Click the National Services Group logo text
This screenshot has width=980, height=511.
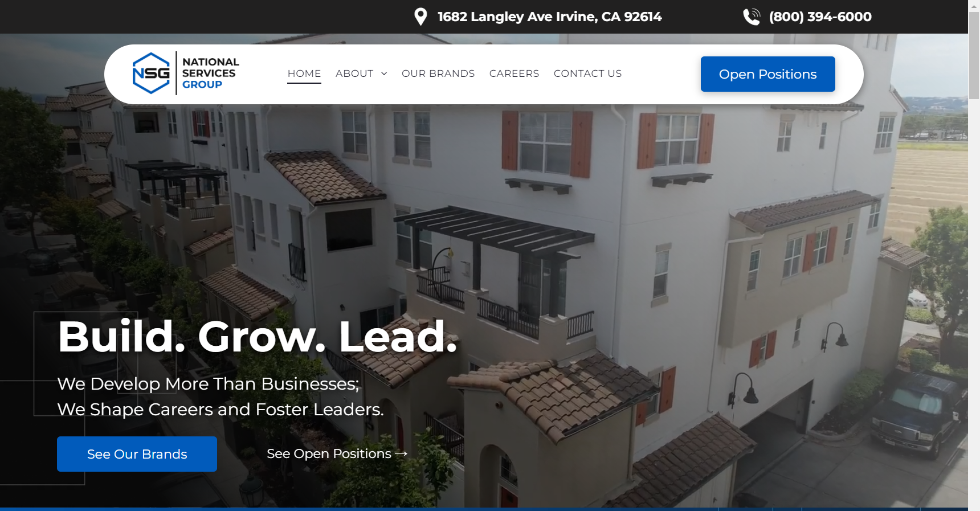point(210,73)
